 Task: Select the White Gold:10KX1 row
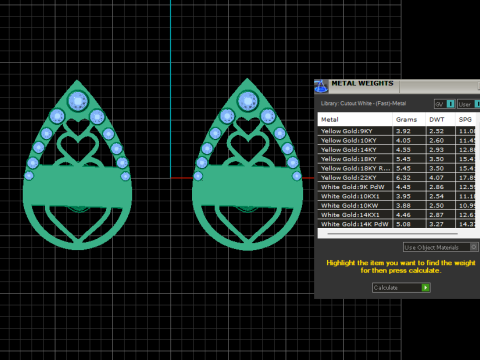(x=397, y=196)
